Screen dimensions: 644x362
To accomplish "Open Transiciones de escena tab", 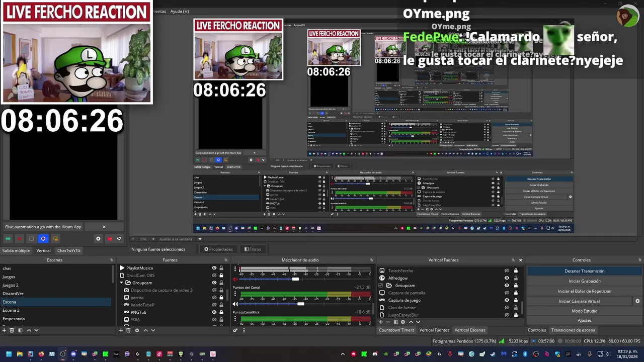I will 573,330.
